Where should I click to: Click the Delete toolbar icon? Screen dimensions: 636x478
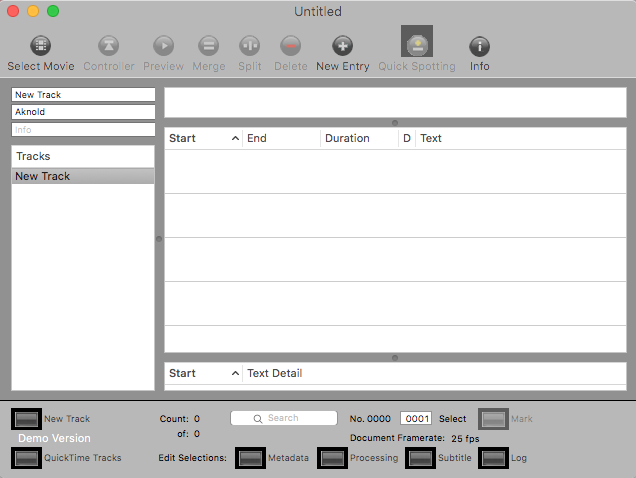click(x=290, y=46)
